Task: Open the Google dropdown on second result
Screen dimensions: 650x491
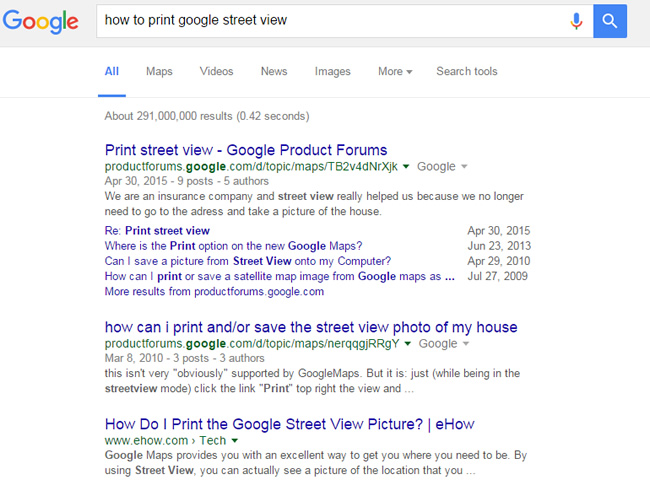Action: click(444, 344)
